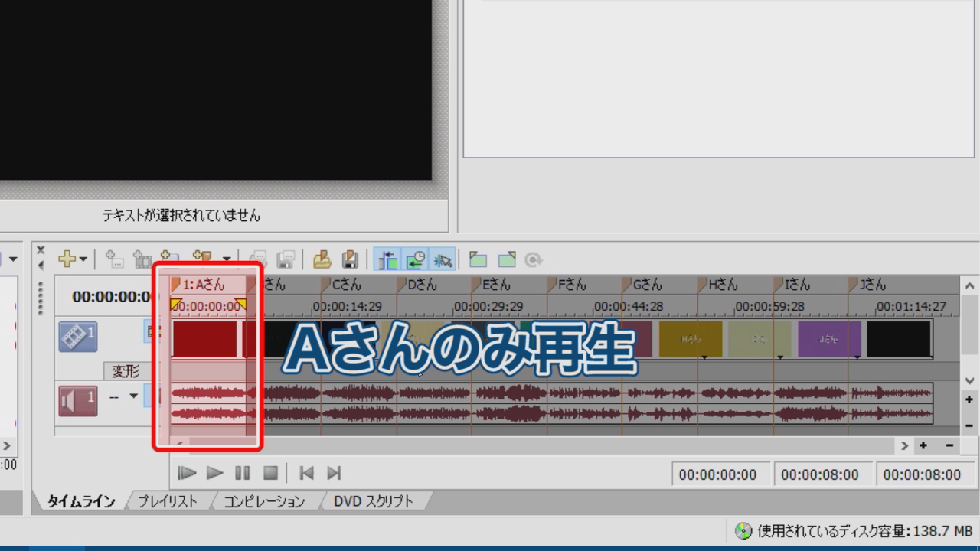Open the dropdown arrow beside the add-track plus icon
The width and height of the screenshot is (980, 551).
[x=83, y=260]
